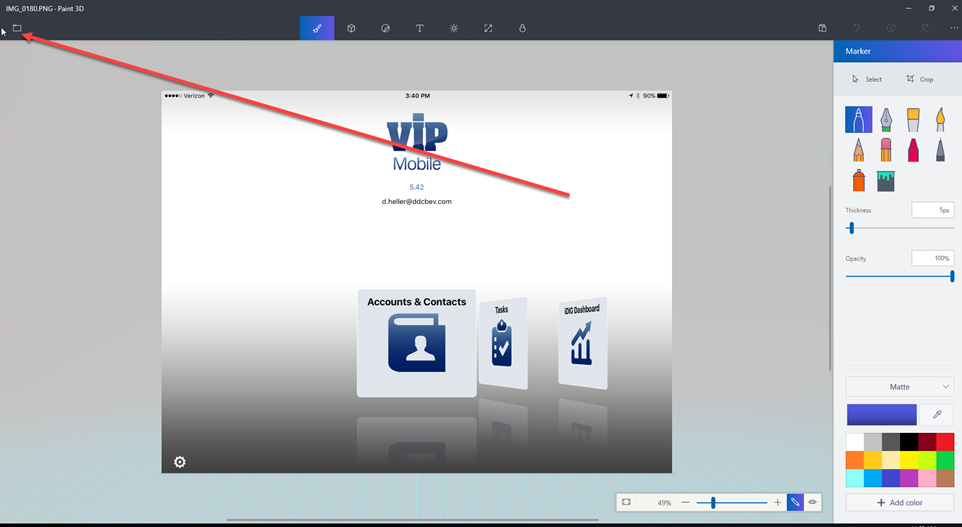
Task: Pick the brown color swatch
Action: click(945, 478)
